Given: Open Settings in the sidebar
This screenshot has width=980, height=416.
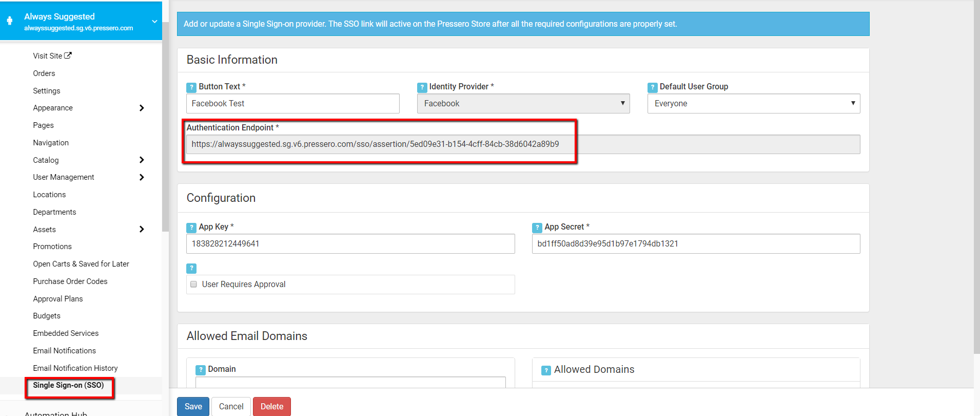Looking at the screenshot, I should pos(47,91).
